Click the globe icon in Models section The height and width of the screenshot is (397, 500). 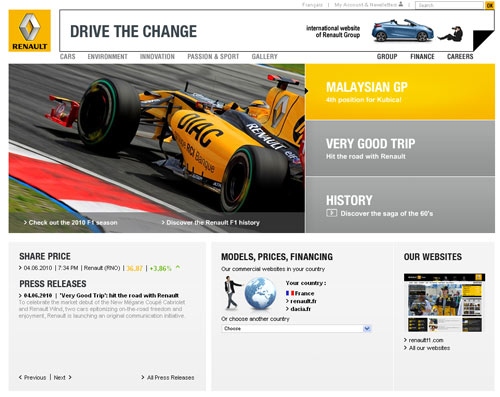click(260, 294)
